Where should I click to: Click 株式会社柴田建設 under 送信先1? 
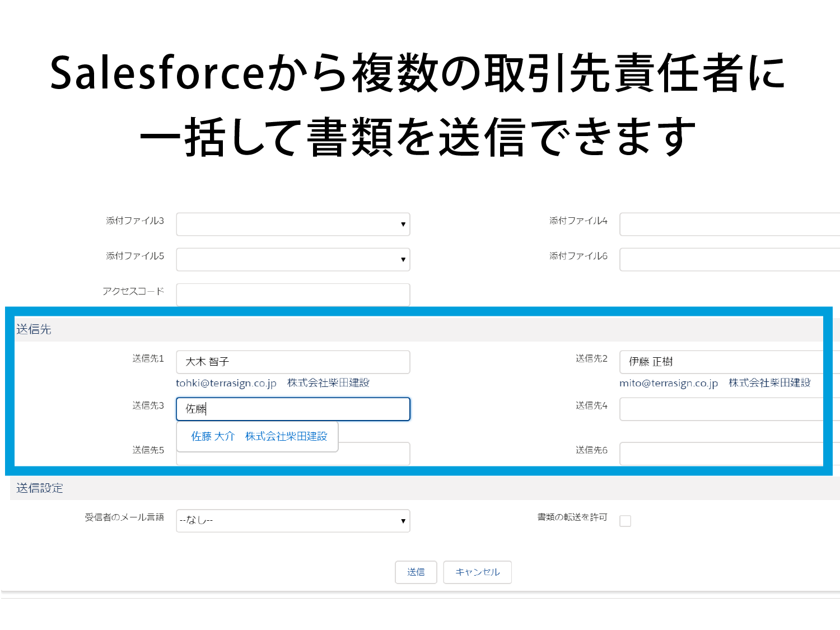click(x=328, y=383)
